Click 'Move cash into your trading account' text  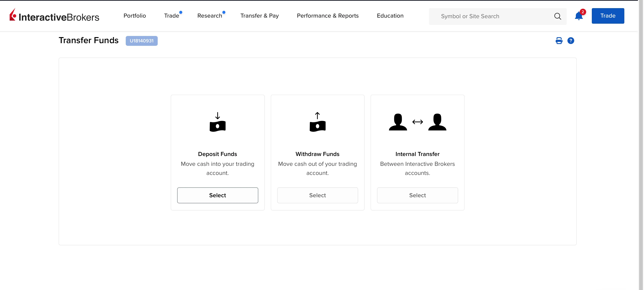pos(217,168)
